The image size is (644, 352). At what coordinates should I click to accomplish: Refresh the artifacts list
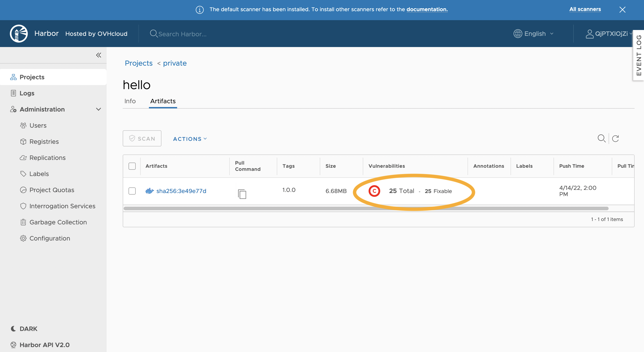tap(615, 138)
